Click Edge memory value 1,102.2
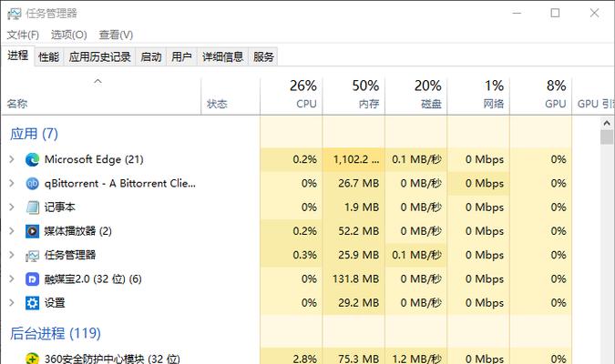 coord(356,159)
